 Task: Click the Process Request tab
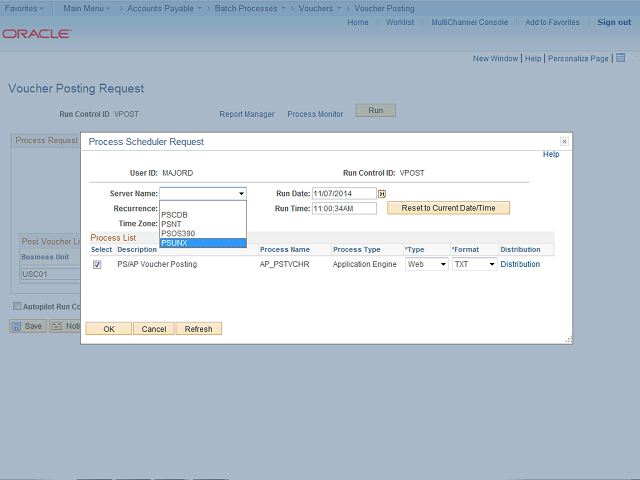pyautogui.click(x=46, y=140)
